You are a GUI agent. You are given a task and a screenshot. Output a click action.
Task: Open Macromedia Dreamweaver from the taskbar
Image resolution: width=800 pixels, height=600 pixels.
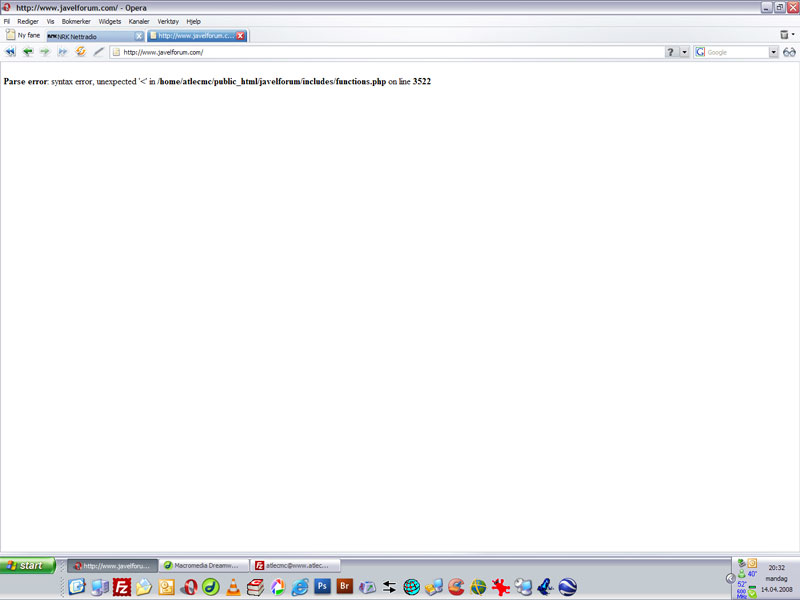click(203, 566)
